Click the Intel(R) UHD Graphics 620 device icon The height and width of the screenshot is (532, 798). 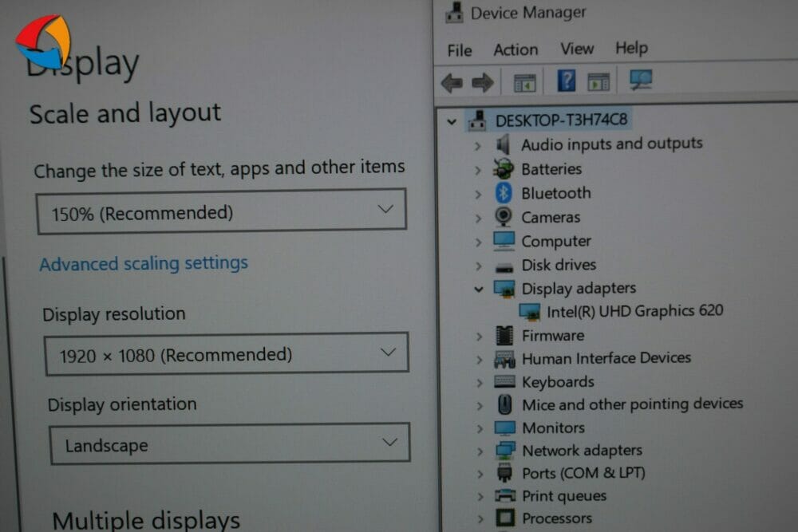coord(529,311)
